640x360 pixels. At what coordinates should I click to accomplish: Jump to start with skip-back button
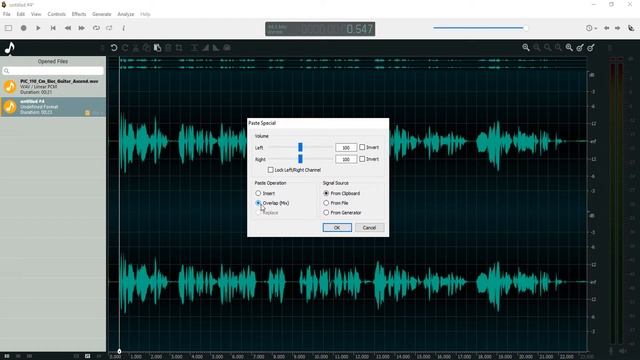[x=53, y=28]
